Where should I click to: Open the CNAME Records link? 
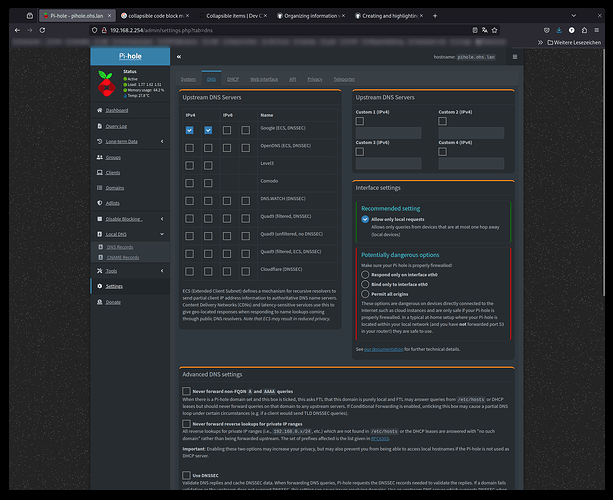tap(124, 257)
